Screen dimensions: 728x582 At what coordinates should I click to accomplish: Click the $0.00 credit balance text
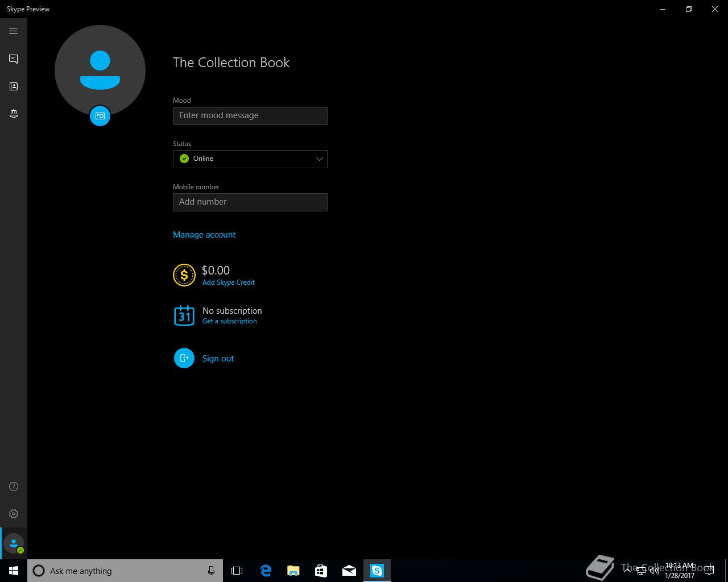click(216, 271)
